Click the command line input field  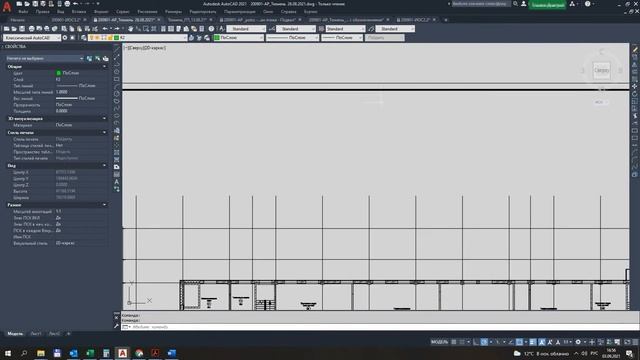[380, 327]
